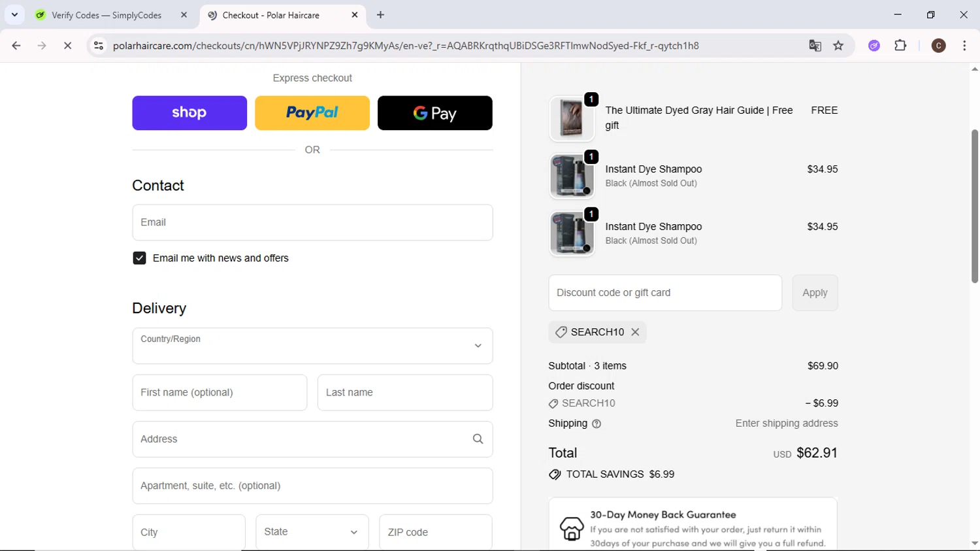Focus the Email input field
Viewport: 980px width, 551px height.
point(312,222)
